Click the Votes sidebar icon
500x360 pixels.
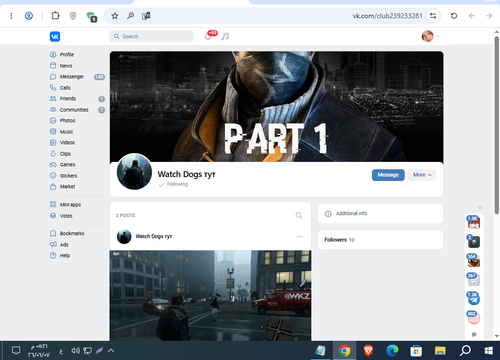(x=53, y=216)
